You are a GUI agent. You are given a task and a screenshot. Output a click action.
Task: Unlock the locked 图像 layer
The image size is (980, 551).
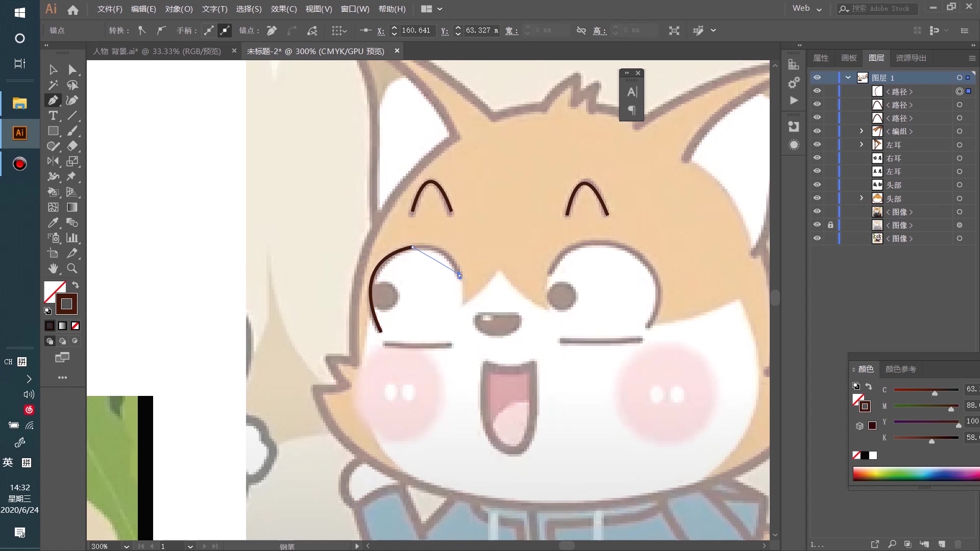click(830, 225)
